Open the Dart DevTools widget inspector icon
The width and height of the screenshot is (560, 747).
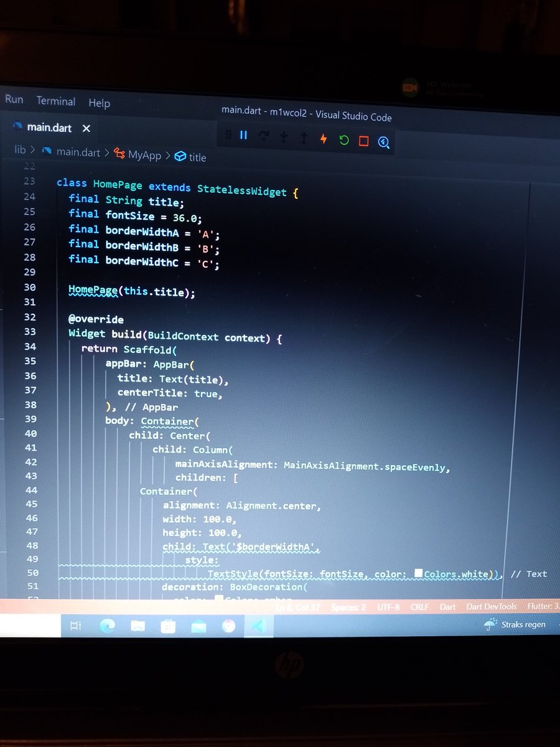(384, 143)
